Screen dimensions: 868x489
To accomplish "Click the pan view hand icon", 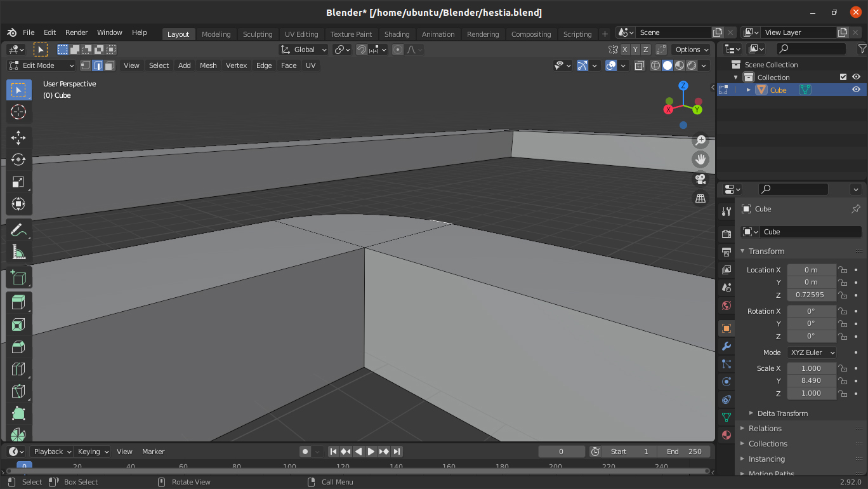I will (700, 159).
